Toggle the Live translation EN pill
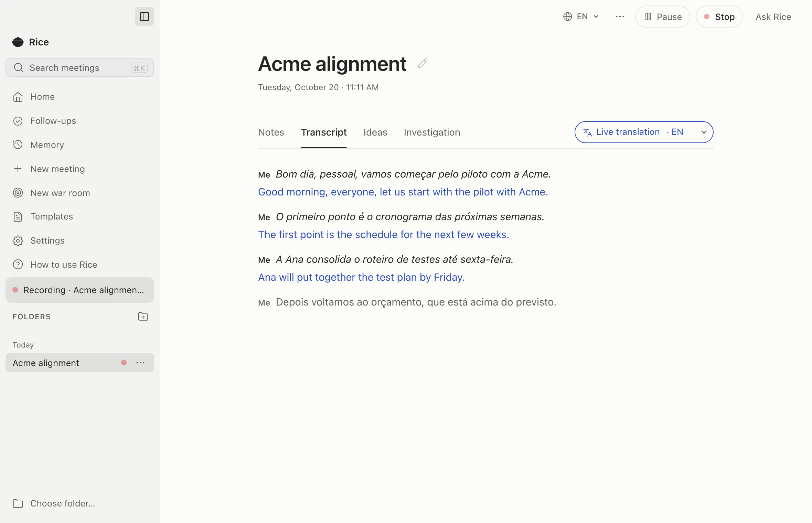812x523 pixels. [644, 132]
